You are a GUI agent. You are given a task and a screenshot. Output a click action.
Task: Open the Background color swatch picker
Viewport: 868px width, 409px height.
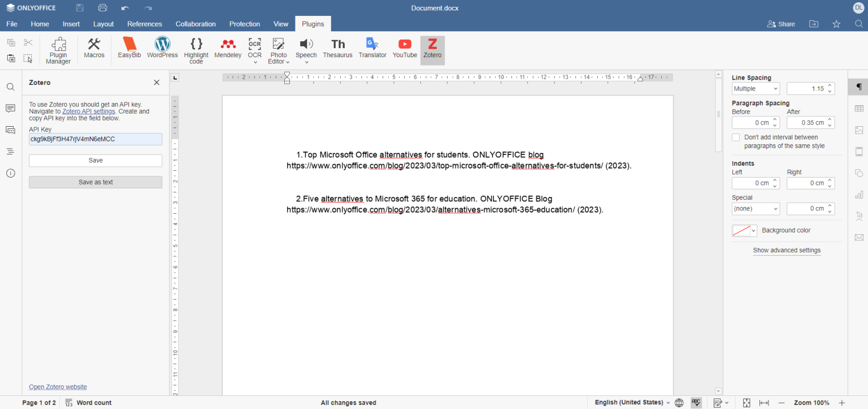744,230
